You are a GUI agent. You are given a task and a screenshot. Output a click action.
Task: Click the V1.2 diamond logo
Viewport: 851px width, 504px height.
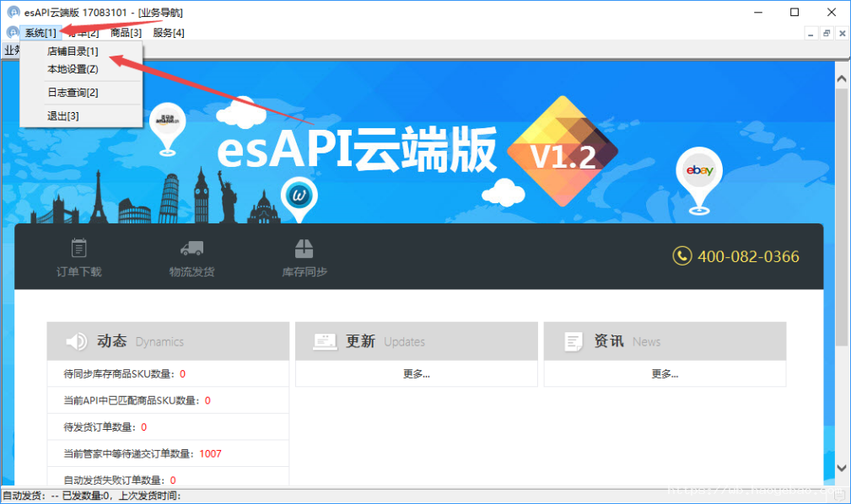click(563, 152)
